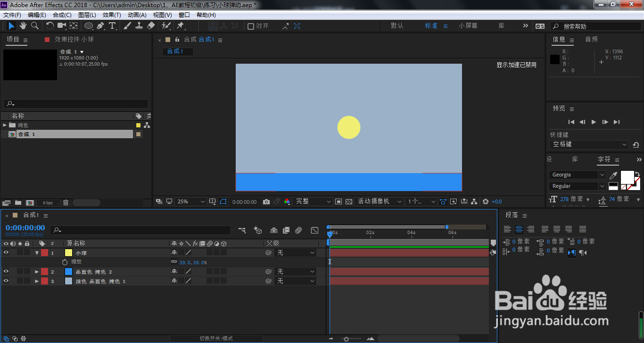Expand layer 2 品蓝色 纯色 2
Image resolution: width=644 pixels, height=343 pixels.
[x=37, y=272]
